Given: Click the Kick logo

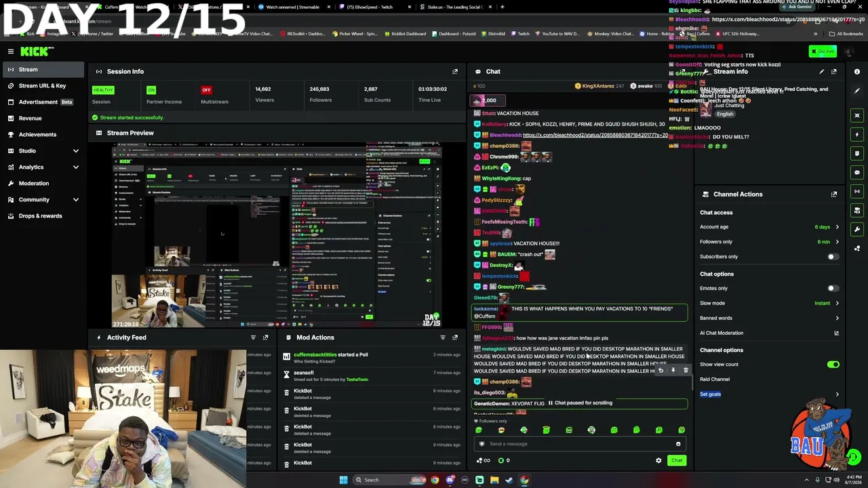Looking at the screenshot, I should 33,52.
